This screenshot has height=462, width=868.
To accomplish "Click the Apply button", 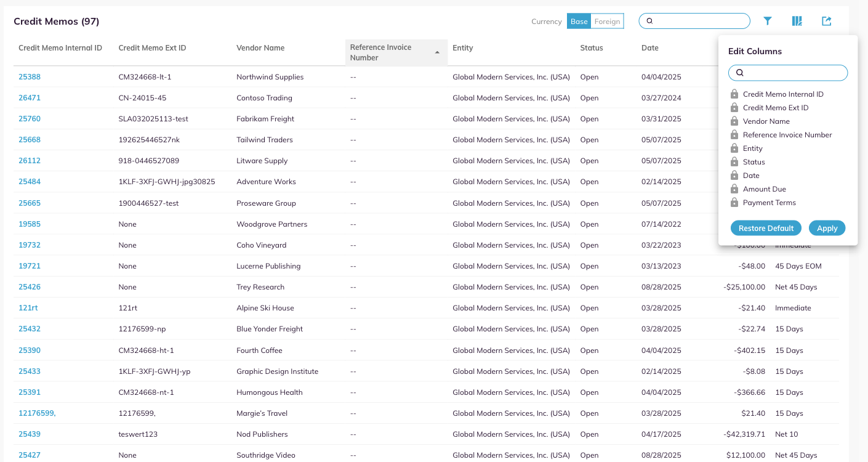I will 827,228.
